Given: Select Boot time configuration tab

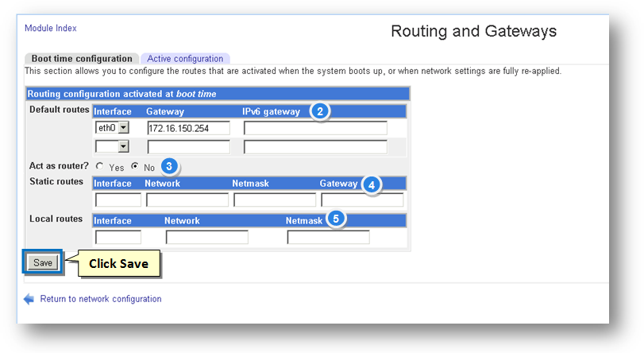Looking at the screenshot, I should [x=82, y=59].
